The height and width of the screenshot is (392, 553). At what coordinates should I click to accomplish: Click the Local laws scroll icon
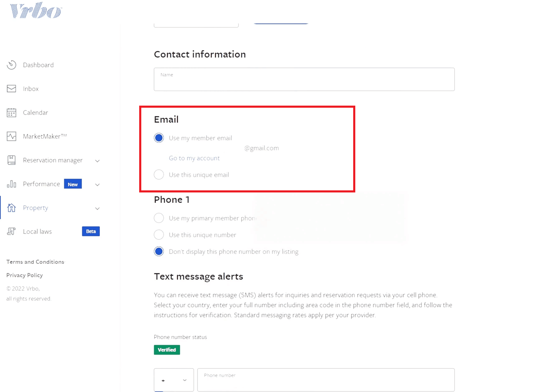pos(11,231)
